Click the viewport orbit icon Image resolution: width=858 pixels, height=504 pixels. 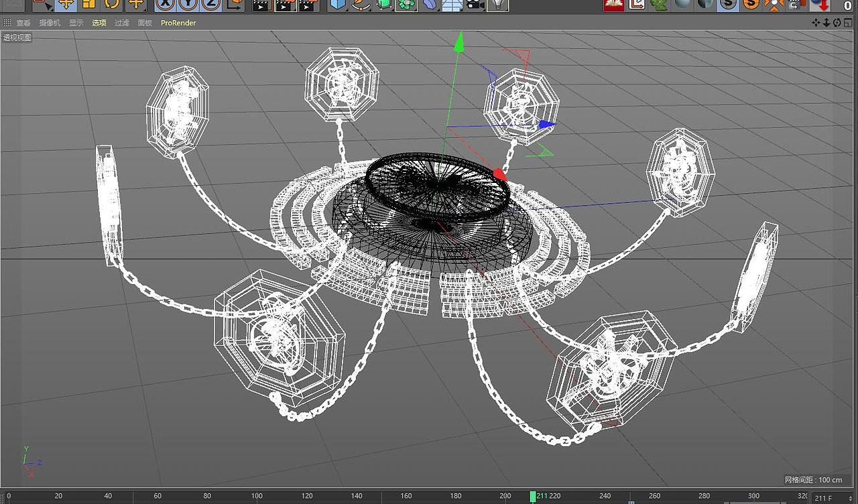(837, 23)
